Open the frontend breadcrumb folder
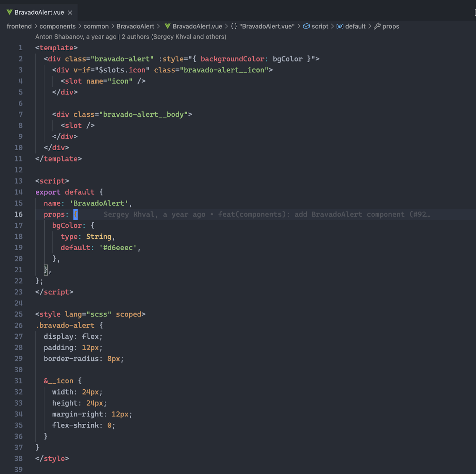Viewport: 476px width, 474px height. (x=19, y=26)
